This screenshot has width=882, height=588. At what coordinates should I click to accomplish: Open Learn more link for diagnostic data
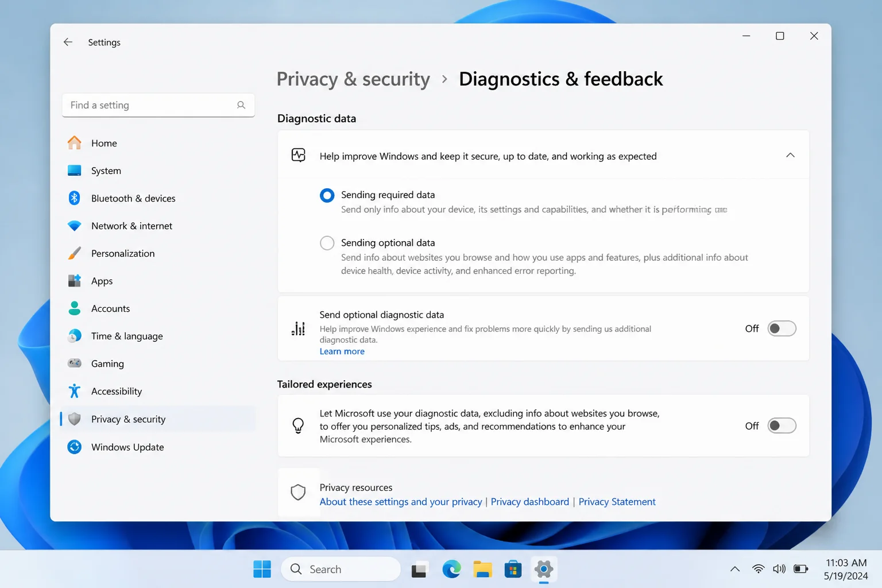point(342,351)
